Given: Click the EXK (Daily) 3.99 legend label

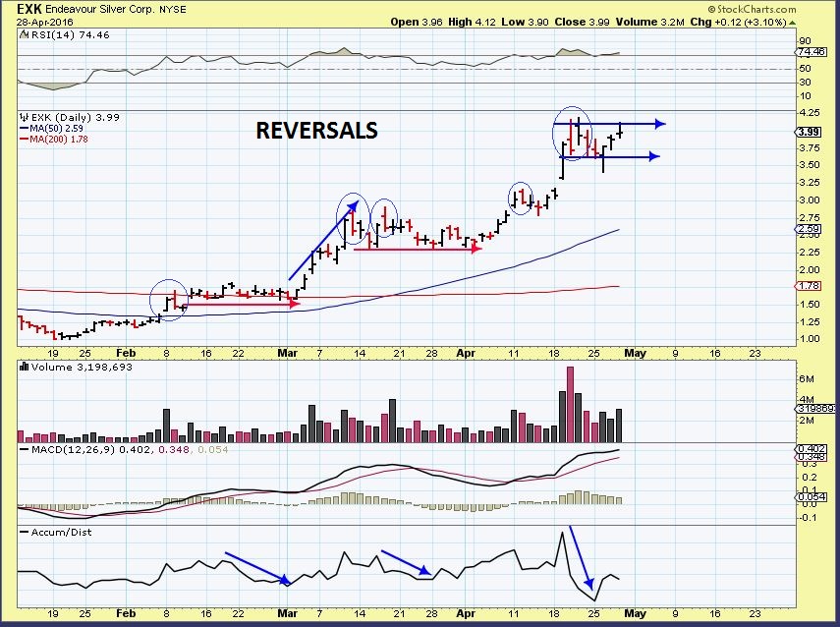Looking at the screenshot, I should click(75, 117).
